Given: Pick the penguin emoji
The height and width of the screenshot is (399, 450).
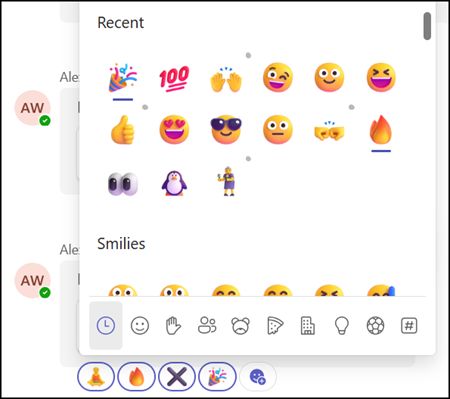Looking at the screenshot, I should pyautogui.click(x=174, y=183).
